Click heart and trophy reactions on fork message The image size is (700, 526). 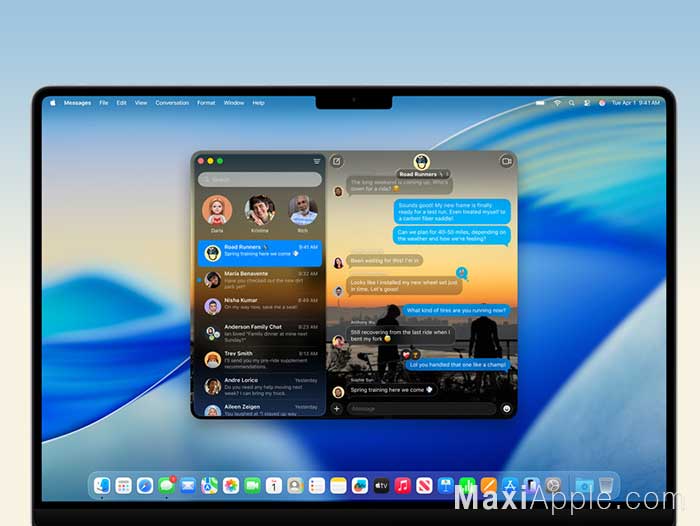click(411, 355)
